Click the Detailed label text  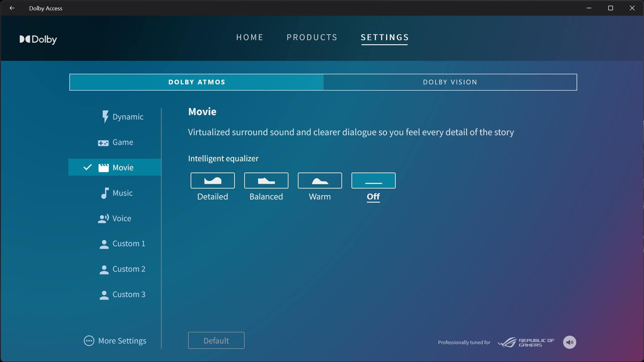pos(213,197)
